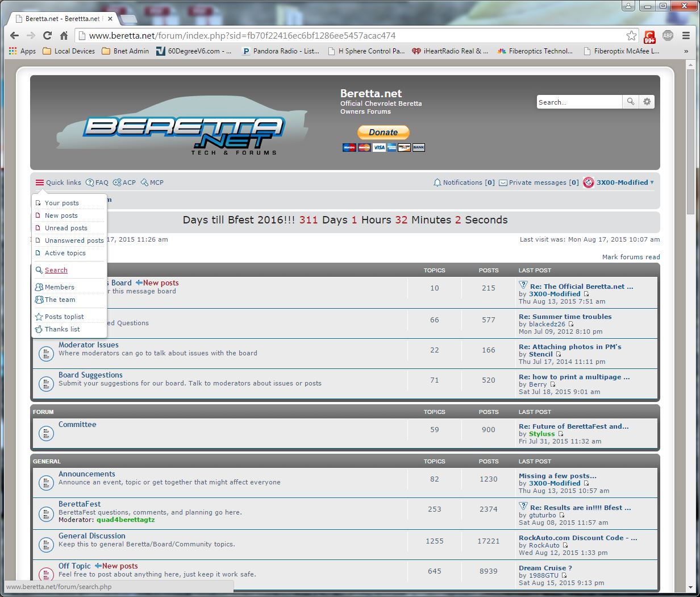Viewport: 700px width, 597px height.
Task: Bookmark this page with star icon
Action: 631,35
